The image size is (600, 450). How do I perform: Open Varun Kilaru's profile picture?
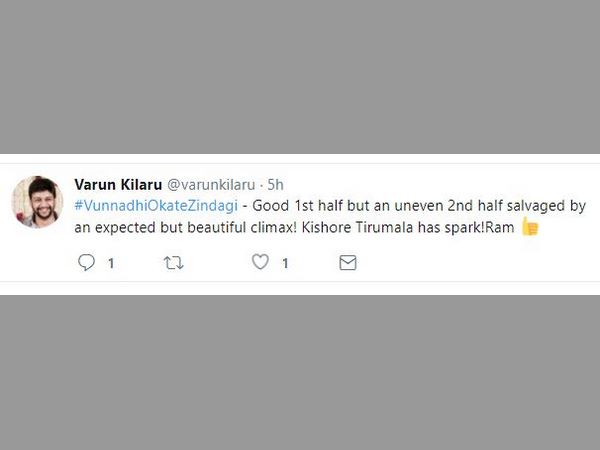[36, 201]
